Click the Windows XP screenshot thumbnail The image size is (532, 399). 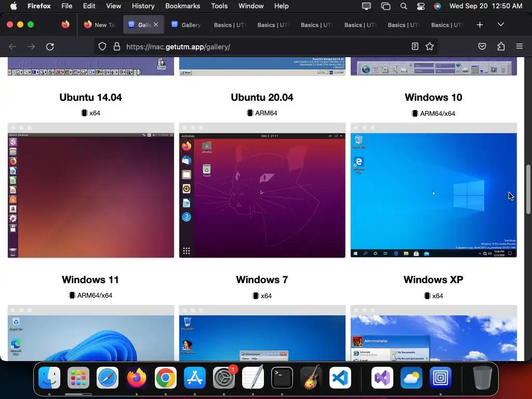(x=434, y=333)
